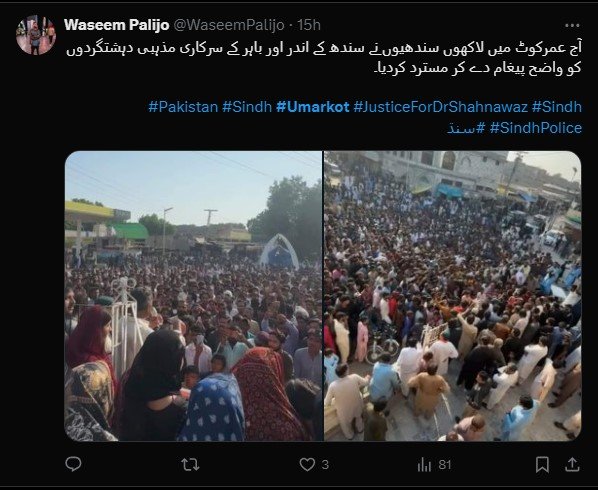The height and width of the screenshot is (490, 598).
Task: Open the 15h timestamp link
Action: [309, 25]
